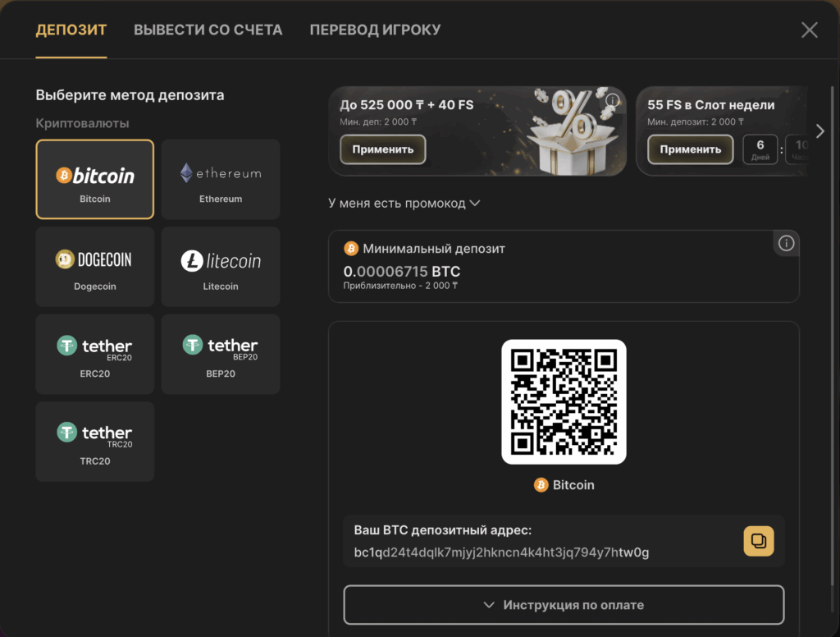The width and height of the screenshot is (840, 637).
Task: Show next bonus offer with right arrow
Action: (819, 131)
